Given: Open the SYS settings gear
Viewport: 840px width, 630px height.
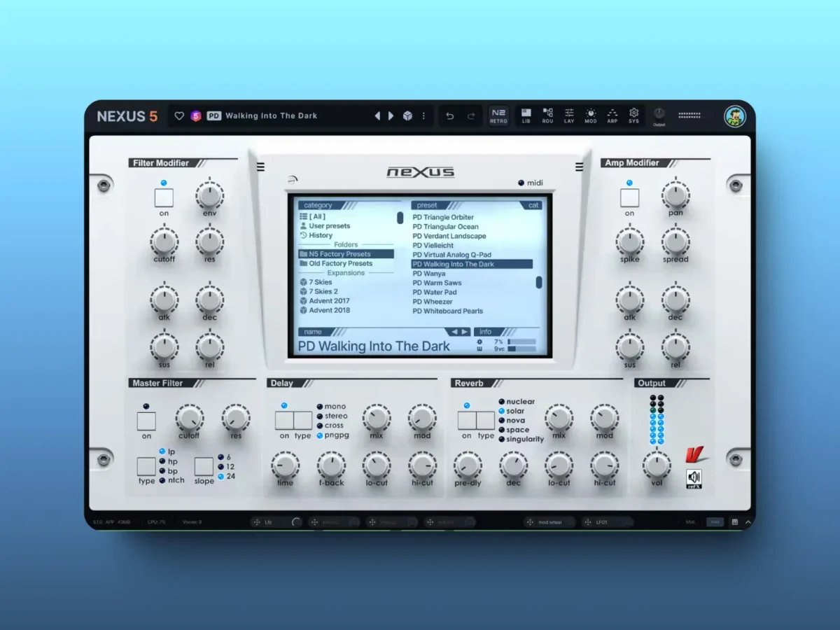Looking at the screenshot, I should (x=633, y=116).
